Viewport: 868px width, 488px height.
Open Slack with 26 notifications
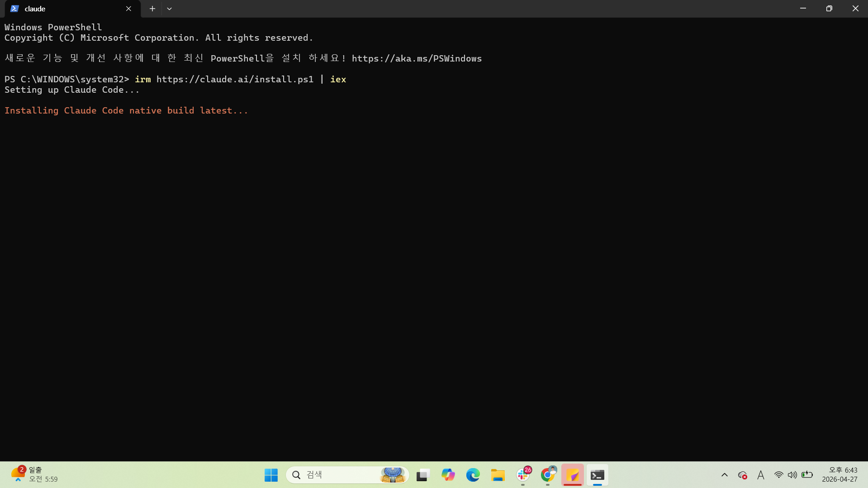pyautogui.click(x=523, y=475)
